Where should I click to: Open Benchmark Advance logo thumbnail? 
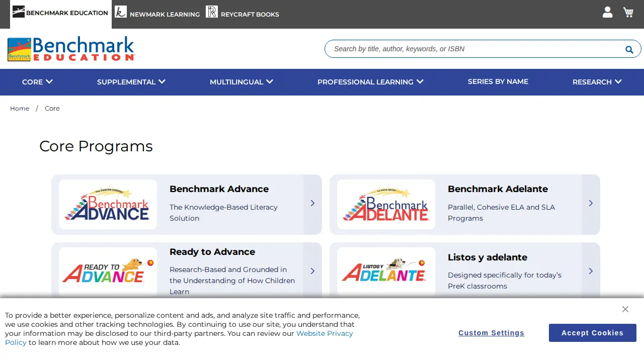click(108, 204)
